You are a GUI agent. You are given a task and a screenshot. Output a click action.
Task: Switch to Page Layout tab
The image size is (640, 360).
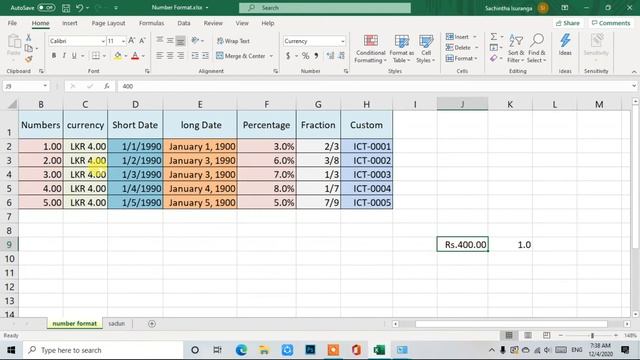tap(108, 23)
